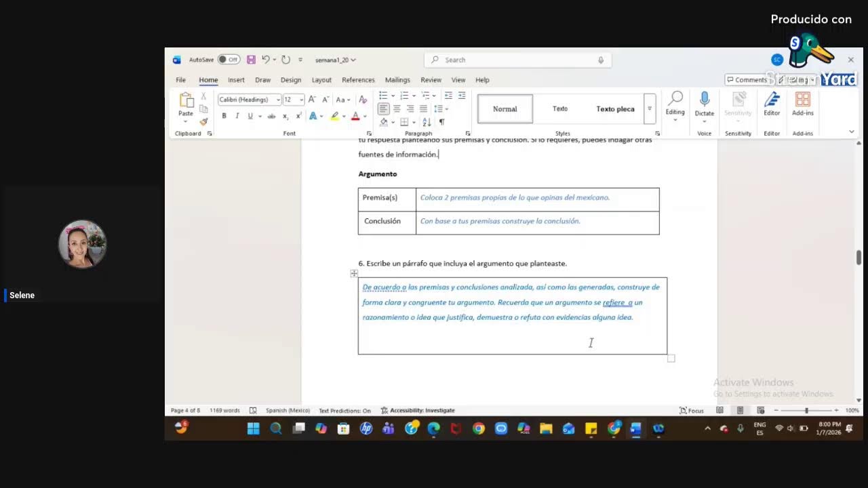Viewport: 868px width, 488px height.
Task: Decrease font size with the smaller A icon
Action: [x=325, y=100]
